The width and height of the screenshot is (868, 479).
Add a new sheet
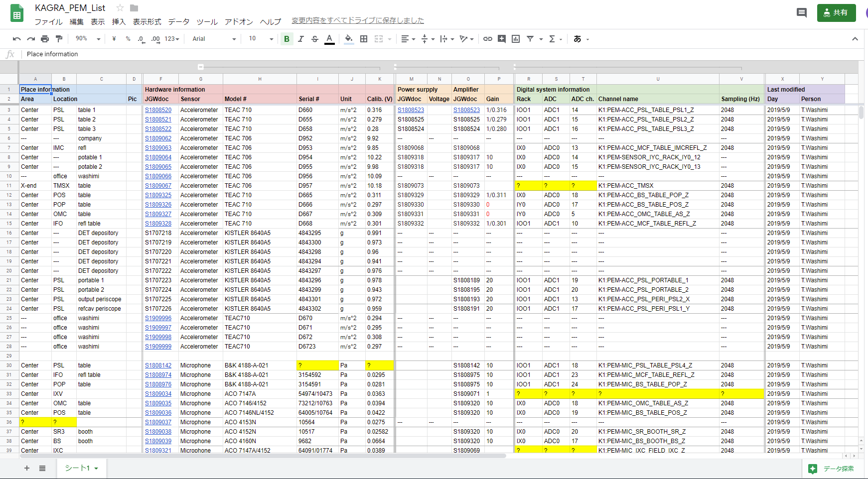point(27,468)
